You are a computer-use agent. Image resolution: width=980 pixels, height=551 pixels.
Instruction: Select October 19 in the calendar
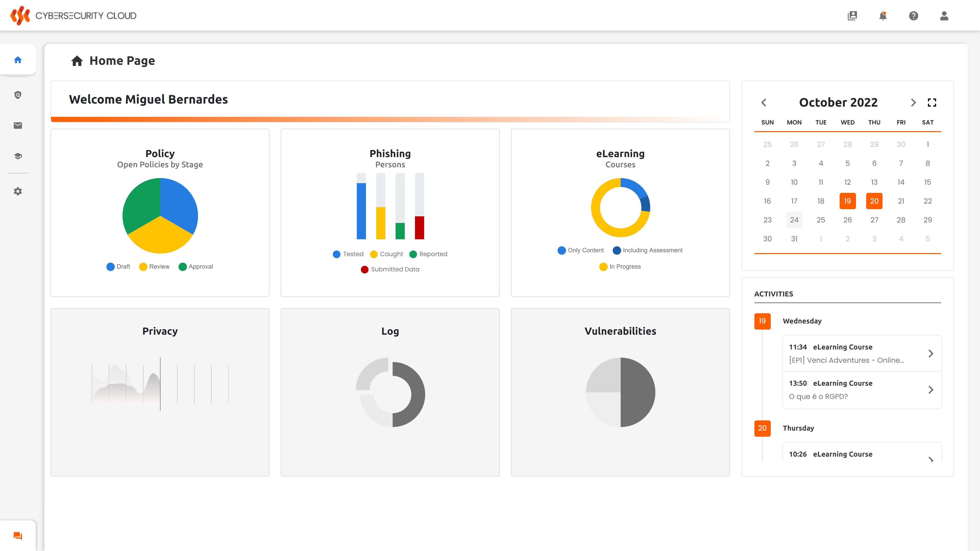[847, 201]
